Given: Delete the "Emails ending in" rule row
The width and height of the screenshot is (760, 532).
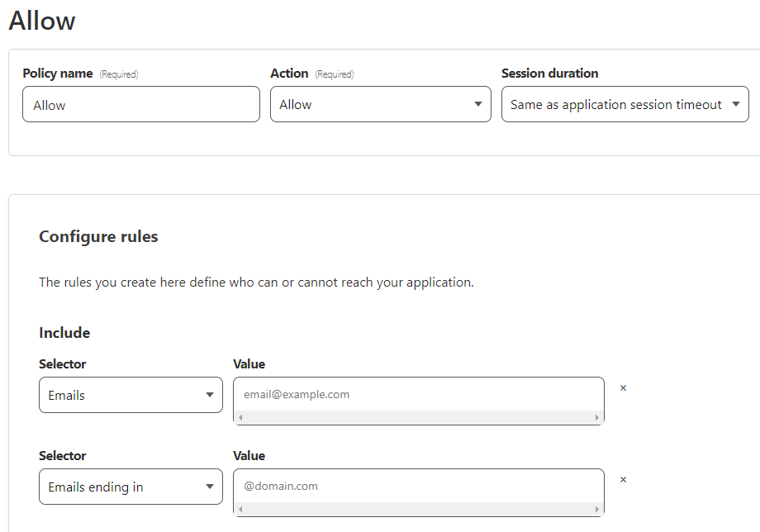Looking at the screenshot, I should coord(623,480).
